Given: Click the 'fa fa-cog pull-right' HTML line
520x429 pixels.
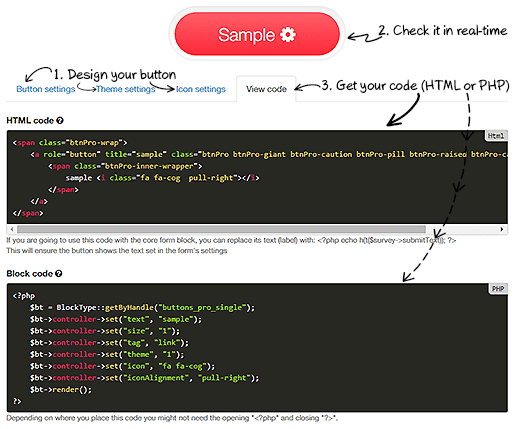Looking at the screenshot, I should pyautogui.click(x=162, y=178).
